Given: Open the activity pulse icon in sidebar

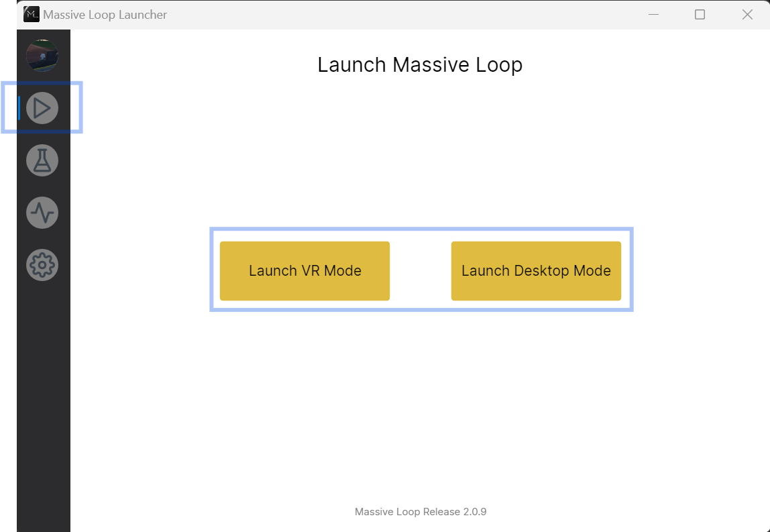Looking at the screenshot, I should pos(42,213).
